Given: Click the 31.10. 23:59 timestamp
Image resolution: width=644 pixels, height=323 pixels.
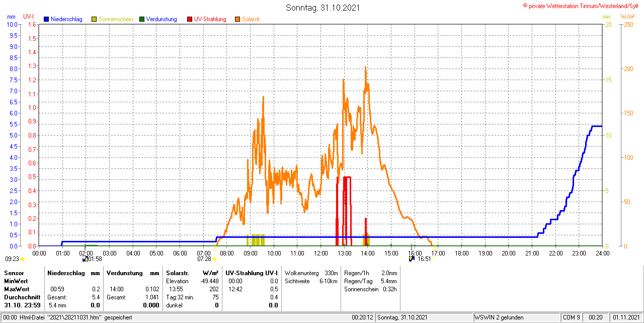Looking at the screenshot, I should 22,305.
